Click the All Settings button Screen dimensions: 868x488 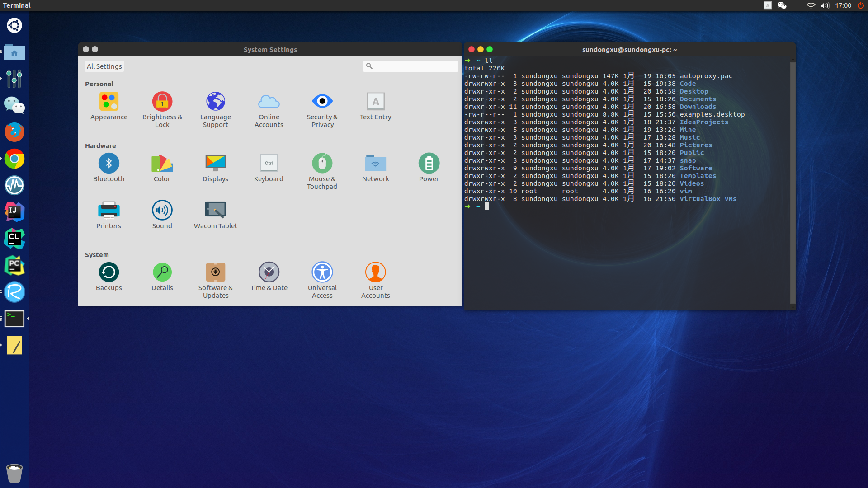click(x=104, y=66)
